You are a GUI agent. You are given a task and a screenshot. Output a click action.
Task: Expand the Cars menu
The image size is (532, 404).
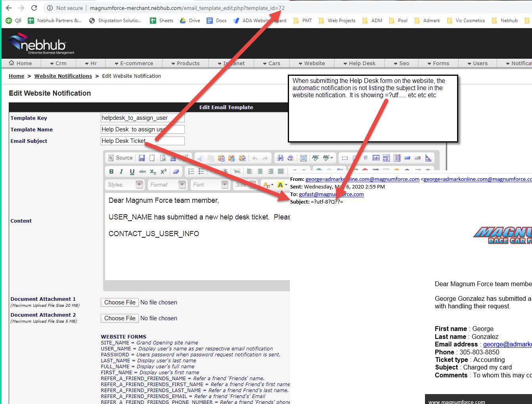click(272, 63)
